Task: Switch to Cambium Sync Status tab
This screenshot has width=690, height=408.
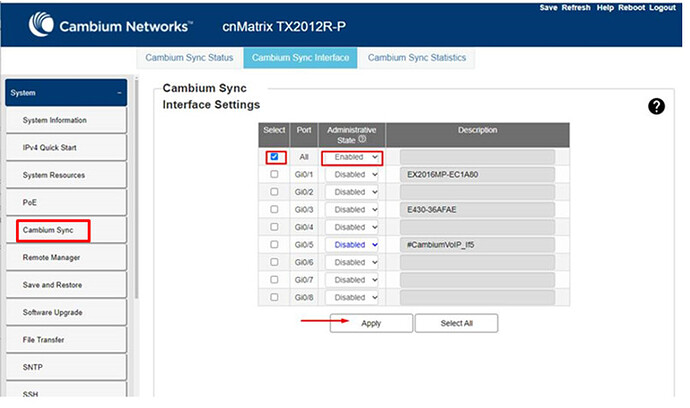Action: [x=189, y=58]
